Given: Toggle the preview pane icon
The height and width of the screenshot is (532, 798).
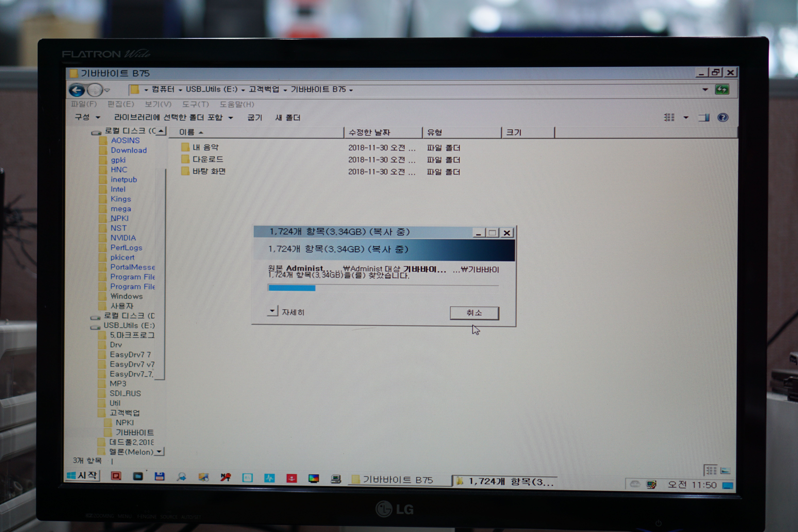Looking at the screenshot, I should [704, 118].
